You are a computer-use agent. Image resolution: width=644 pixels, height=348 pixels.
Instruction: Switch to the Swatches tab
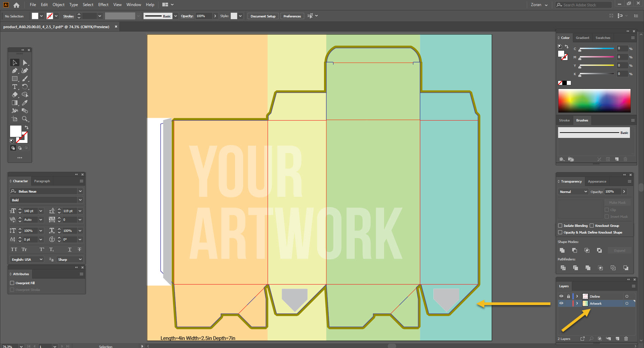point(603,38)
